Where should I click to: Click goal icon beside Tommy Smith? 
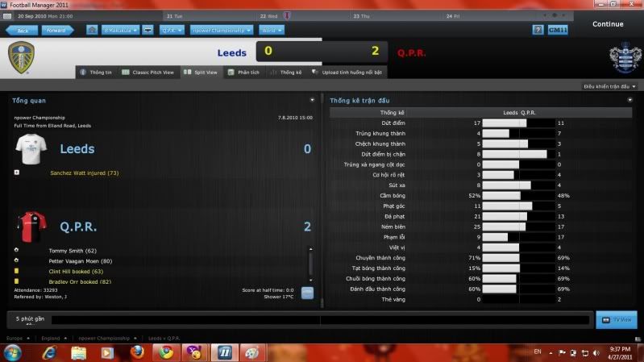pos(16,250)
